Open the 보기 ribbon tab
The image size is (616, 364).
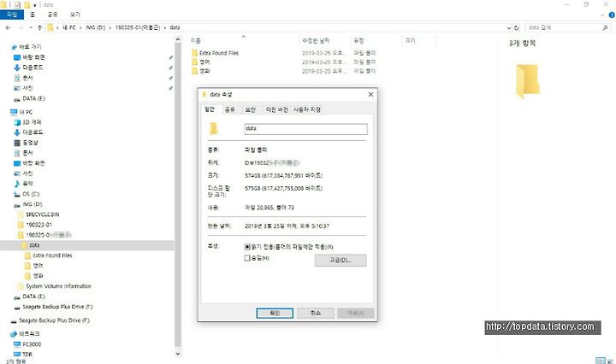click(74, 15)
